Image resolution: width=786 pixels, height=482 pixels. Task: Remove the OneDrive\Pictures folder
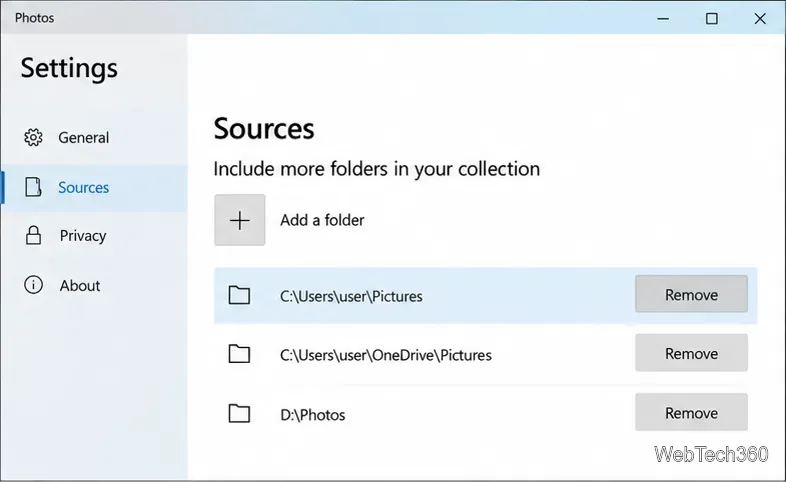691,353
